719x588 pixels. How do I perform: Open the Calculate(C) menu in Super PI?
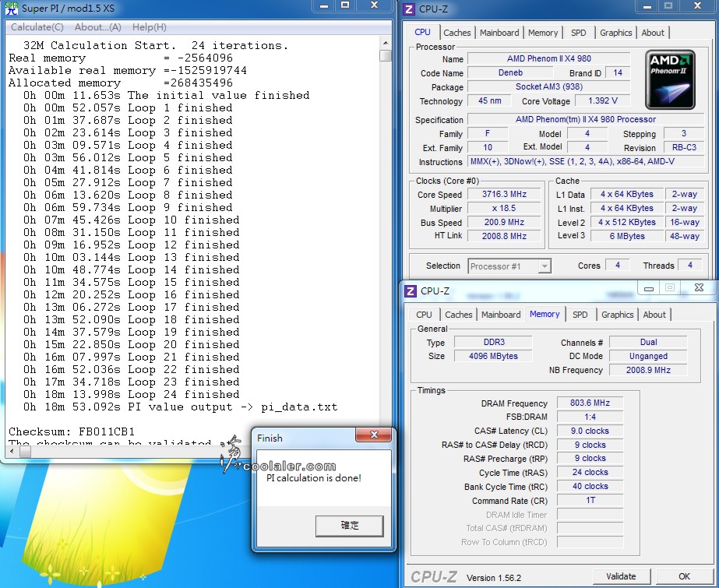coord(37,27)
